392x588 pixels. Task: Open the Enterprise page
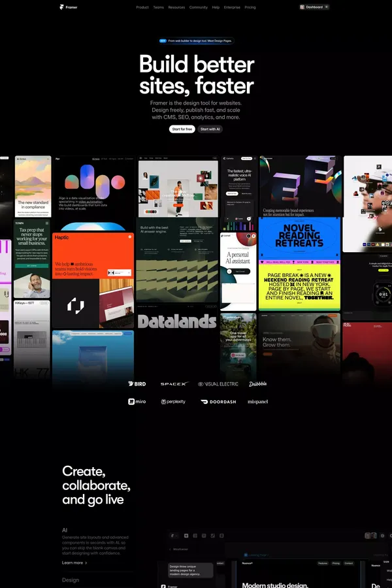(232, 7)
